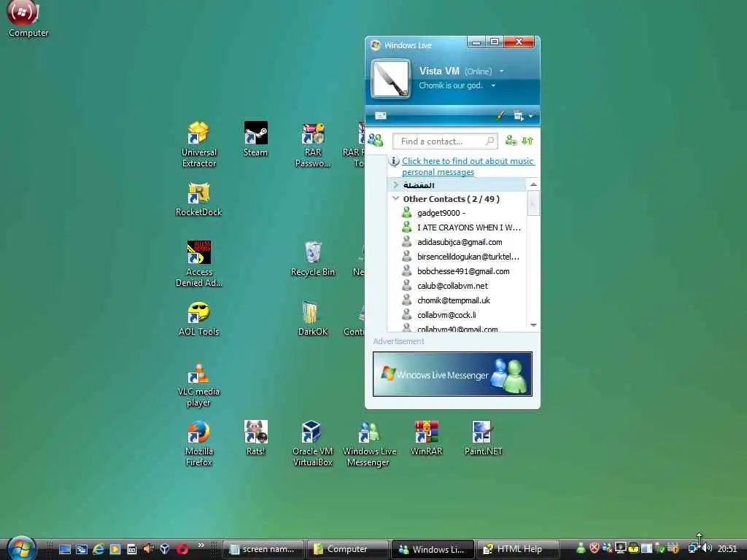The width and height of the screenshot is (747, 560).
Task: Select the Recycle Bin icon
Action: click(x=312, y=259)
